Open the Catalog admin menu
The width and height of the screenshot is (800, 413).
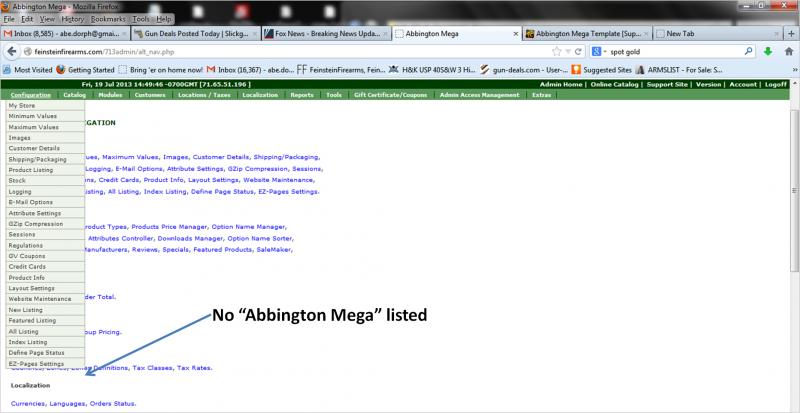click(74, 95)
